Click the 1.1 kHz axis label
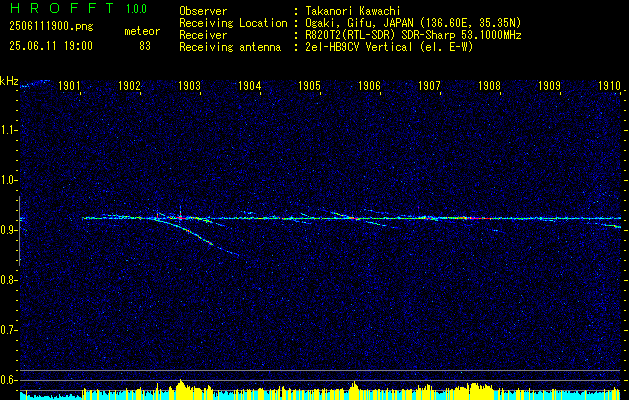Screen dimensions: 629x400 click(9, 130)
